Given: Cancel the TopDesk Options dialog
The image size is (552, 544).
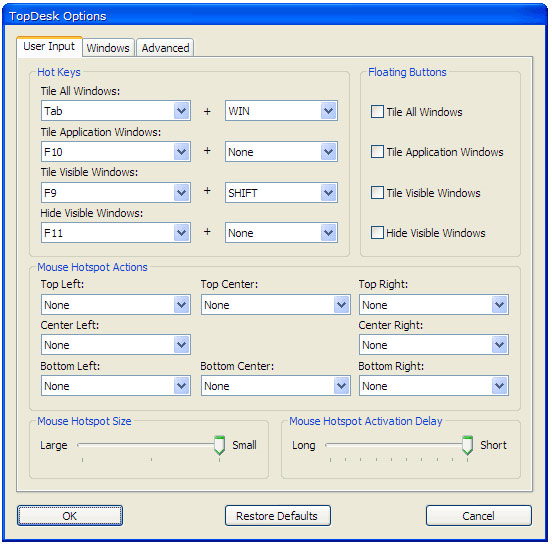Looking at the screenshot, I should click(x=478, y=516).
